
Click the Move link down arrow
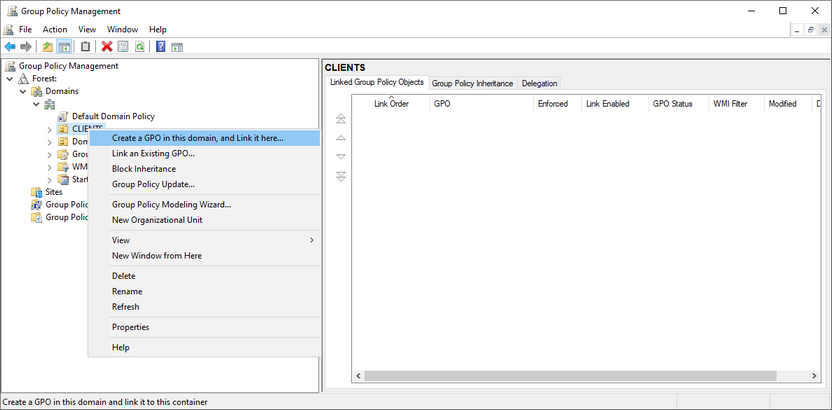(341, 157)
